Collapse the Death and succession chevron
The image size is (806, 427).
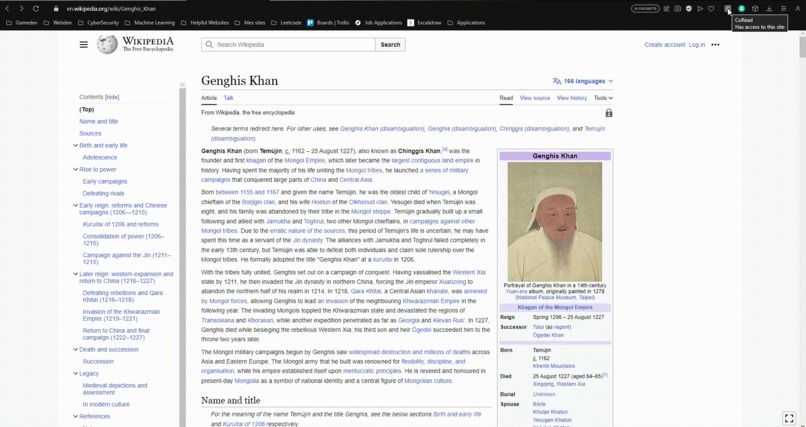(x=76, y=349)
